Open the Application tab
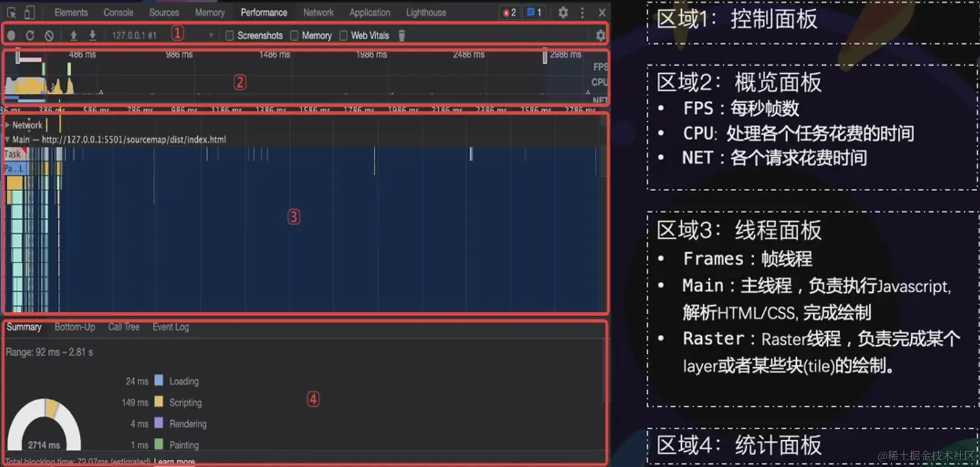 coord(369,12)
